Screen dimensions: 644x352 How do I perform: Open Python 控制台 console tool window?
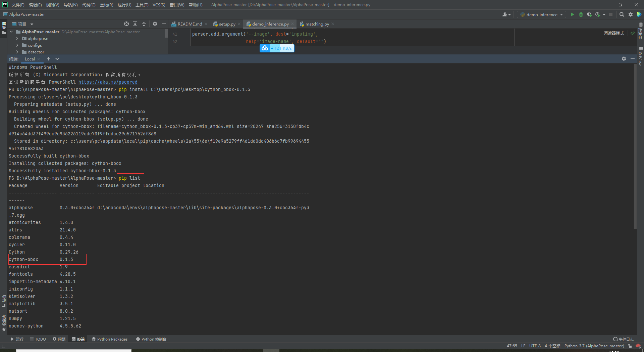point(151,339)
